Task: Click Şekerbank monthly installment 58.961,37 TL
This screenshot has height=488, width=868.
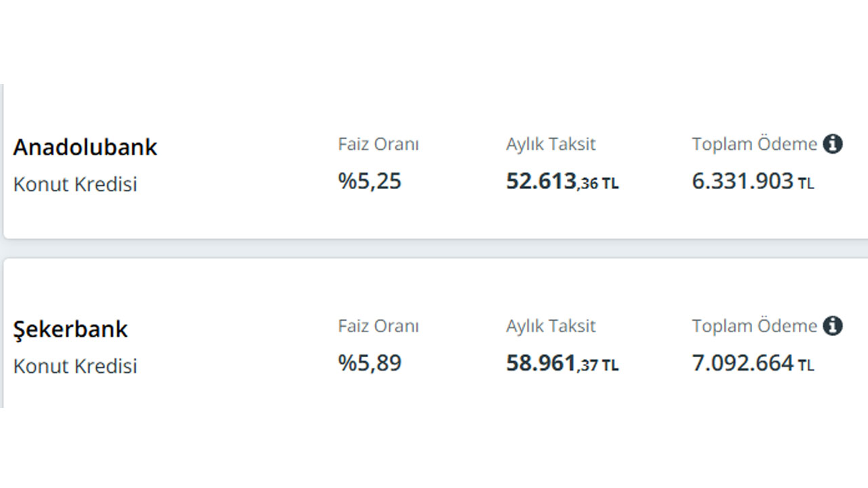Action: click(x=562, y=363)
